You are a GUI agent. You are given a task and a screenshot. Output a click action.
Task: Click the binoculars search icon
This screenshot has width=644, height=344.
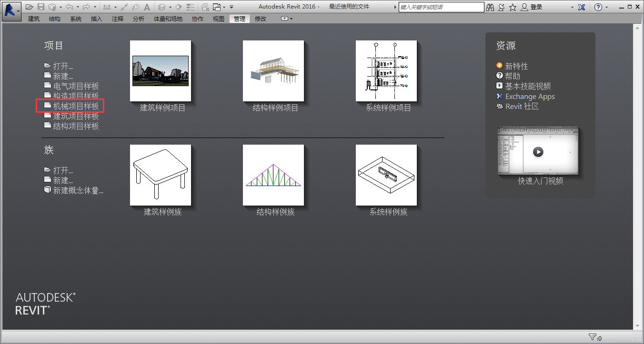[490, 7]
